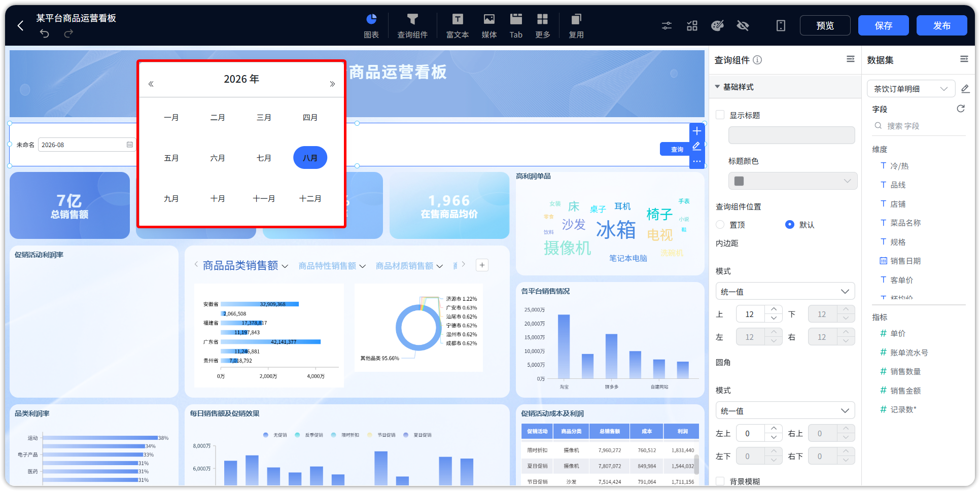Viewport: 980px width, 491px height.
Task: Select the highlighted 八月 month
Action: click(310, 158)
